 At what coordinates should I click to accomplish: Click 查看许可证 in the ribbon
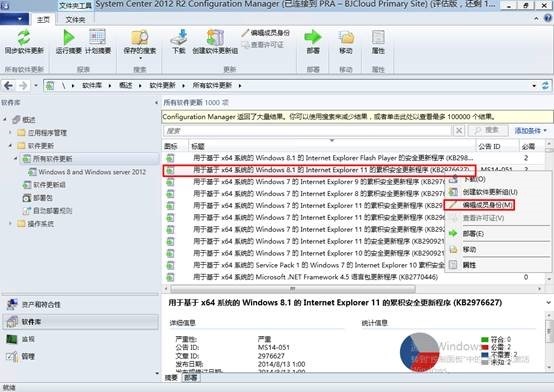263,45
